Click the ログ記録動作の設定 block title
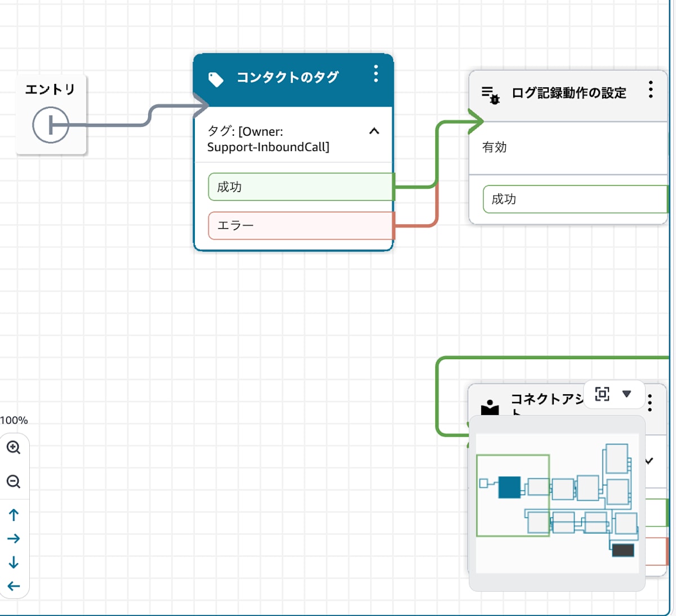Image resolution: width=676 pixels, height=616 pixels. click(x=569, y=93)
